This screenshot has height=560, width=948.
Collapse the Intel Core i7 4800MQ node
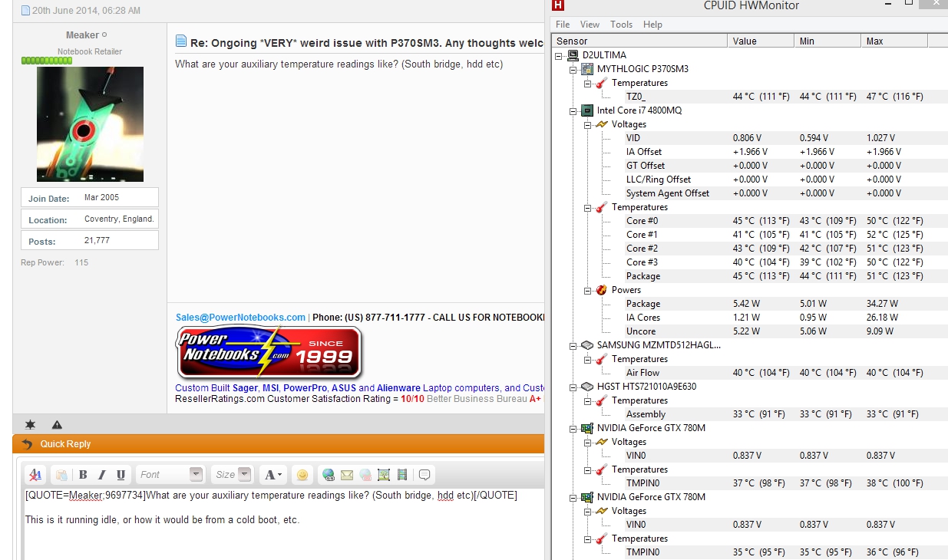pyautogui.click(x=573, y=110)
